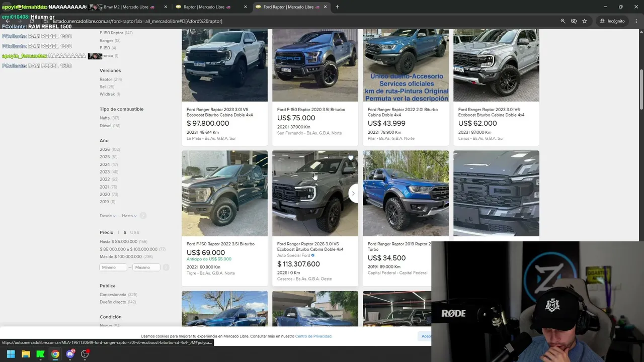Favorite the Ford Ranger Raptor 2026 listing
The height and width of the screenshot is (362, 644).
(x=351, y=158)
